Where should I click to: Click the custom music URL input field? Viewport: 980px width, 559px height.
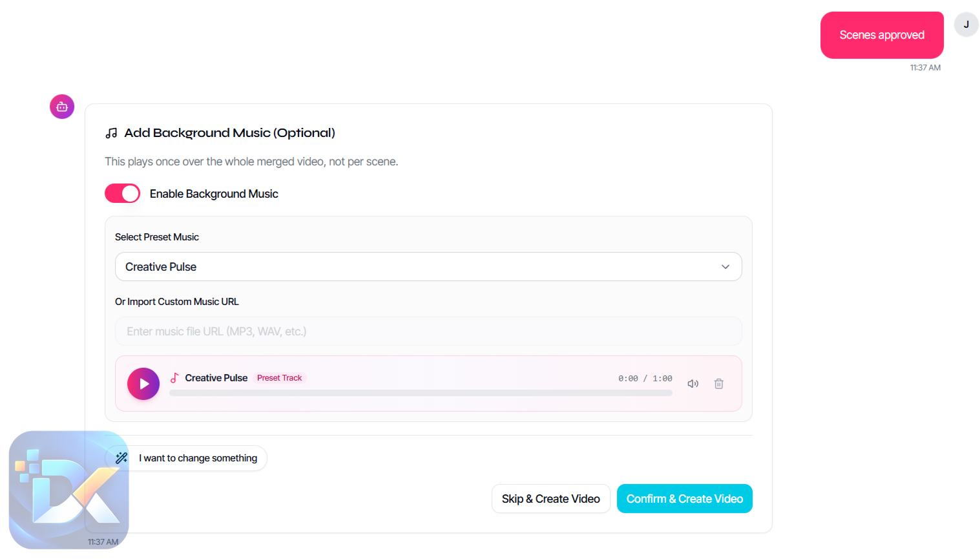428,332
